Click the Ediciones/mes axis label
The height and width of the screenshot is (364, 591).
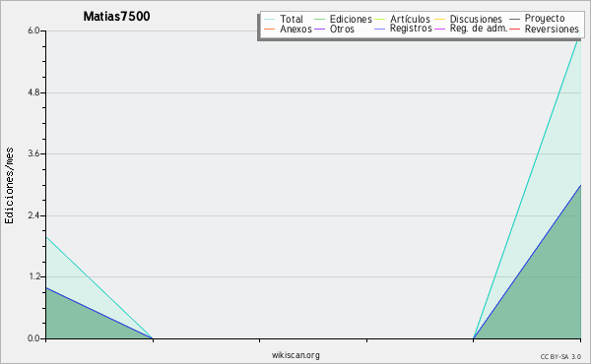pos(9,186)
